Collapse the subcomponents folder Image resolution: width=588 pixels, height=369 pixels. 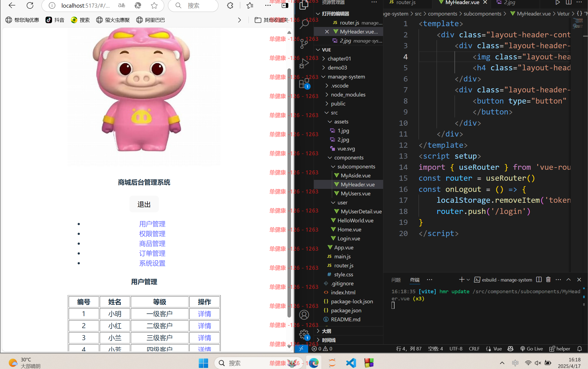pyautogui.click(x=333, y=167)
